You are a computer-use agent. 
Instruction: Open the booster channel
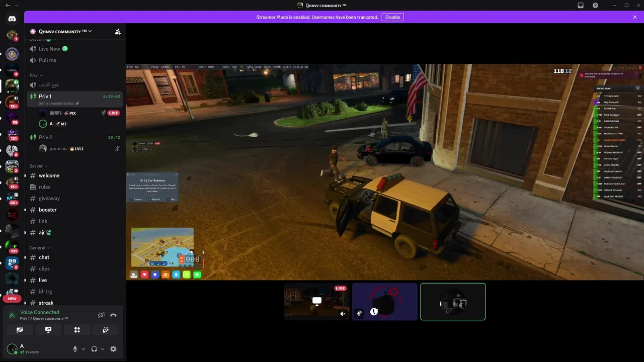point(74,210)
